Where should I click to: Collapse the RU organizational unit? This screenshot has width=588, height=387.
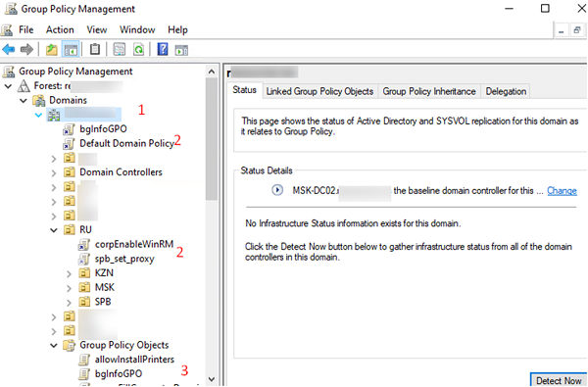(x=54, y=230)
